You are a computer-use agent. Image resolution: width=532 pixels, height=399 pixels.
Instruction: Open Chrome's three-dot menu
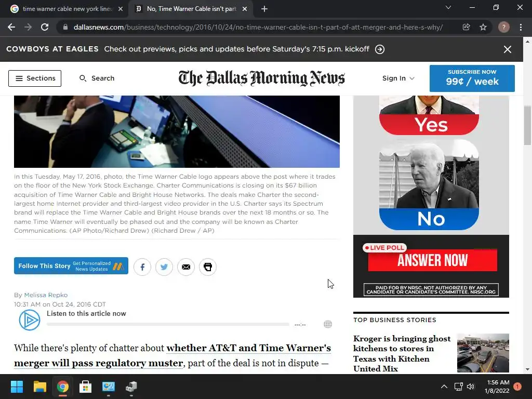coord(521,27)
